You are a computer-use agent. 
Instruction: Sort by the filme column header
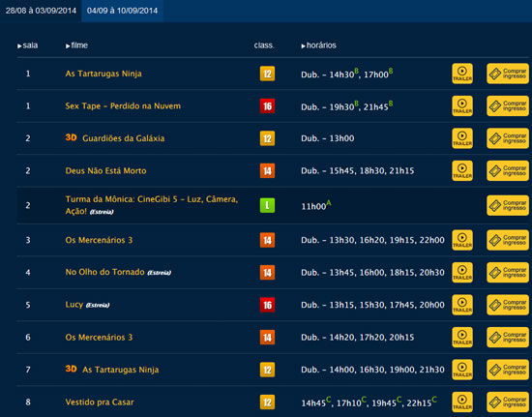click(x=76, y=45)
